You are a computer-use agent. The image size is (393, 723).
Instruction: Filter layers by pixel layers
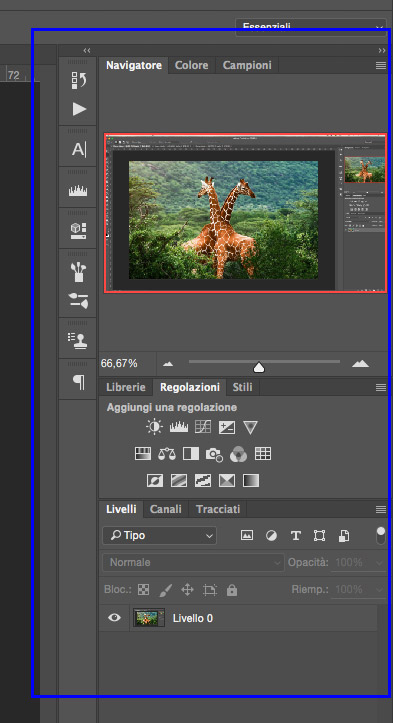tap(247, 535)
